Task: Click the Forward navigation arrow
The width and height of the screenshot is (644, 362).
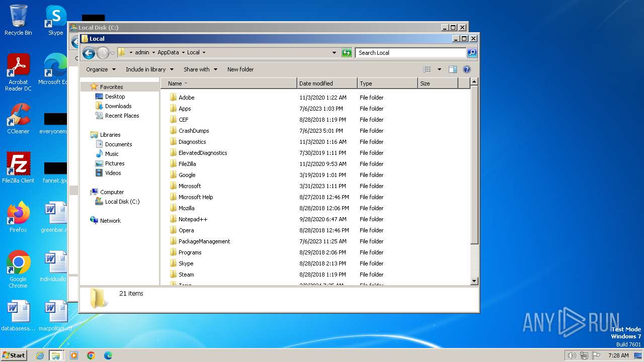Action: pyautogui.click(x=103, y=53)
